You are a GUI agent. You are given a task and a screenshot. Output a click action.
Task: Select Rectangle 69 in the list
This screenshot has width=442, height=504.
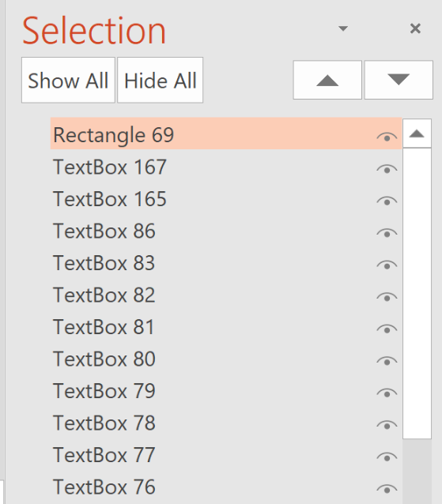(x=226, y=134)
